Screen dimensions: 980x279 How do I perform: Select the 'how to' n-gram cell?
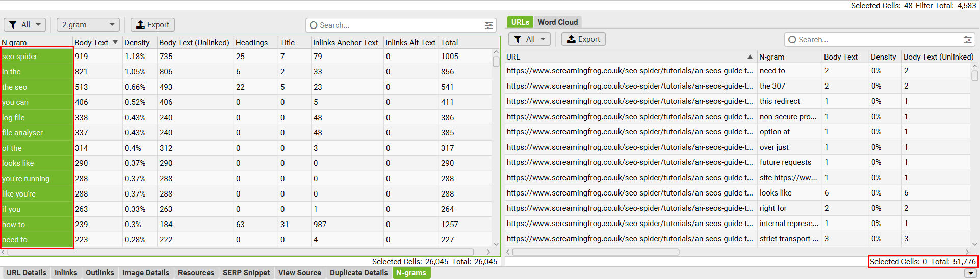pyautogui.click(x=37, y=225)
